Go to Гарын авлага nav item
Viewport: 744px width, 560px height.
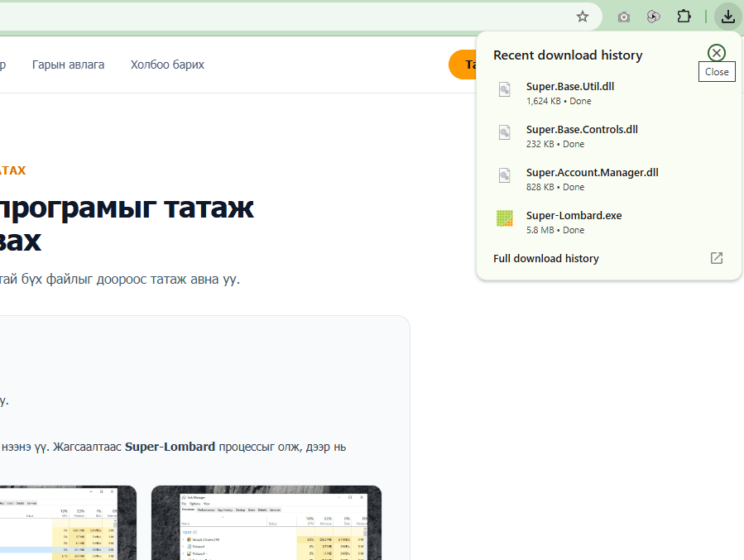69,65
